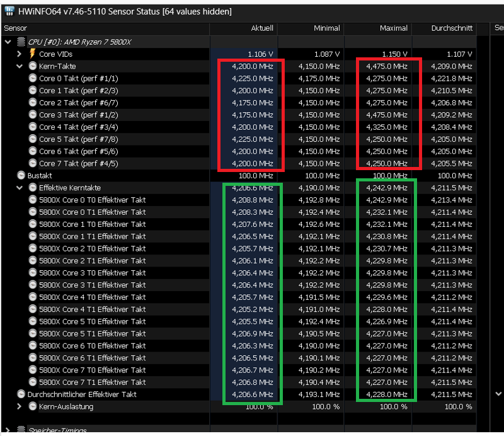Screen dimensions: 504x436
Task: Click the clock icon for Core 6 Takt
Action: tap(33, 151)
